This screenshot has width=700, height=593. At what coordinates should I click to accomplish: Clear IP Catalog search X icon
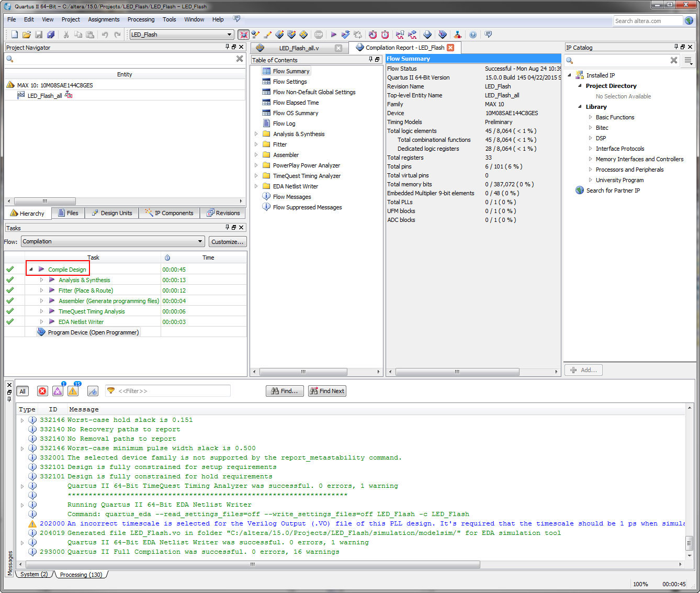tap(674, 60)
